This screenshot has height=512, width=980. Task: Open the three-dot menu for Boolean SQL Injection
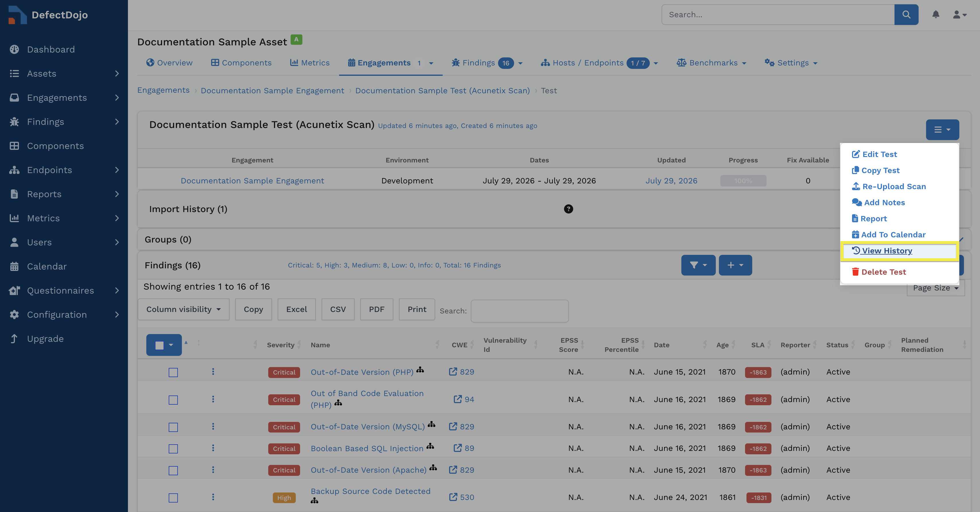pyautogui.click(x=213, y=448)
